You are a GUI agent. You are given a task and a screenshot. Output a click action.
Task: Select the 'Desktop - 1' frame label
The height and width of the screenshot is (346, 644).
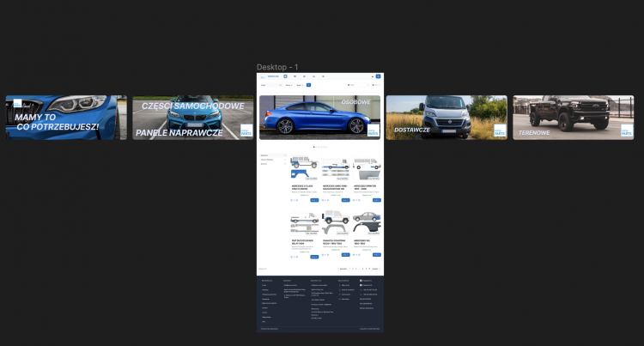(x=277, y=67)
